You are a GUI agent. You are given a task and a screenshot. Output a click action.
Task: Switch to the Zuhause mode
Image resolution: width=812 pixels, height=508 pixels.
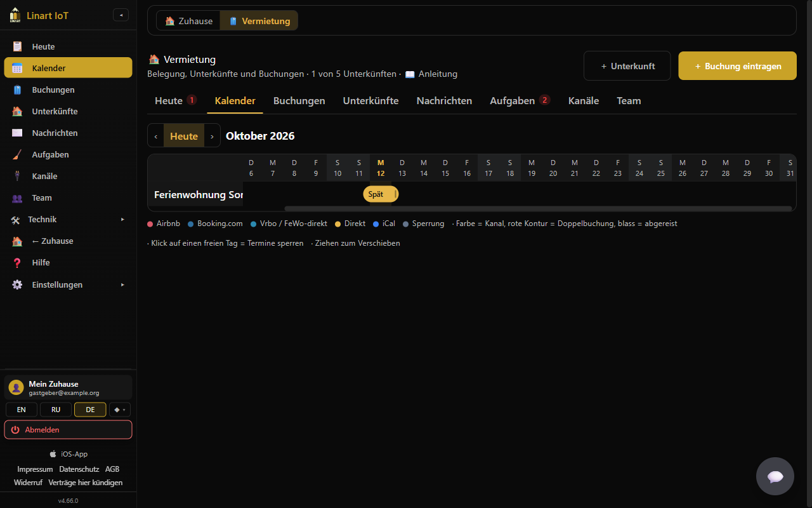188,21
